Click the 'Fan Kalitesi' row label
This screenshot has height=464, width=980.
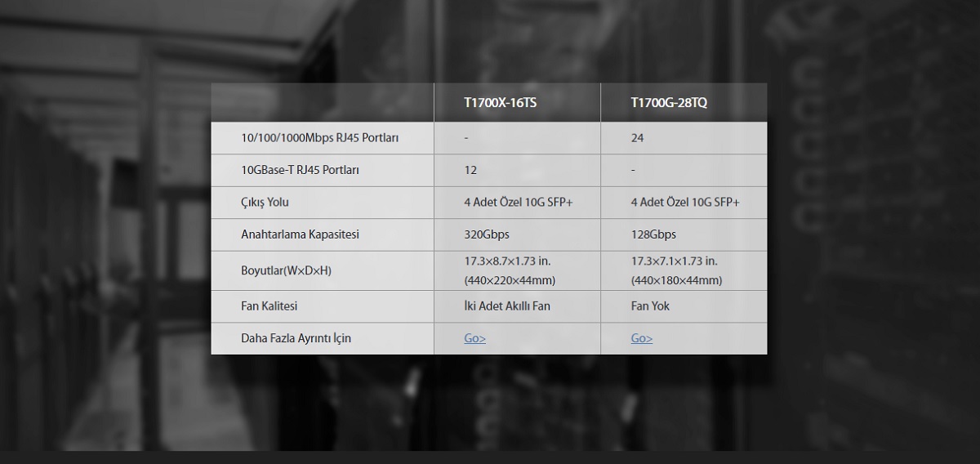click(269, 306)
